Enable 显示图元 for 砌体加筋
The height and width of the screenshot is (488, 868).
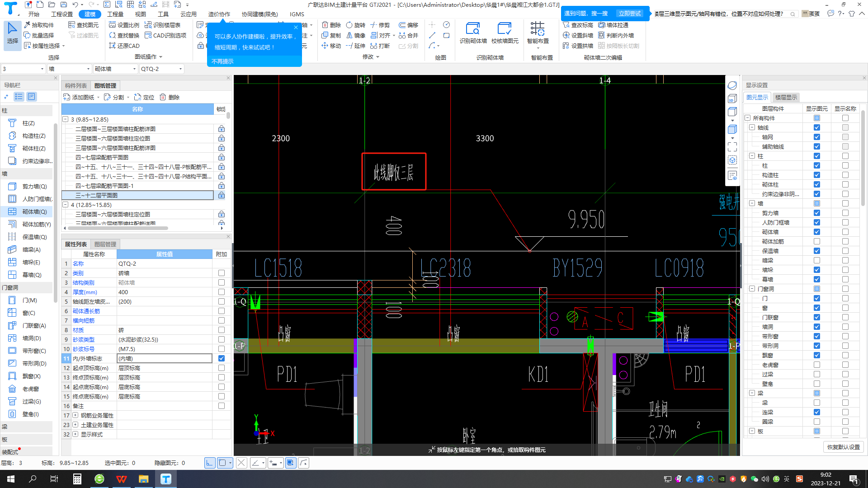816,241
